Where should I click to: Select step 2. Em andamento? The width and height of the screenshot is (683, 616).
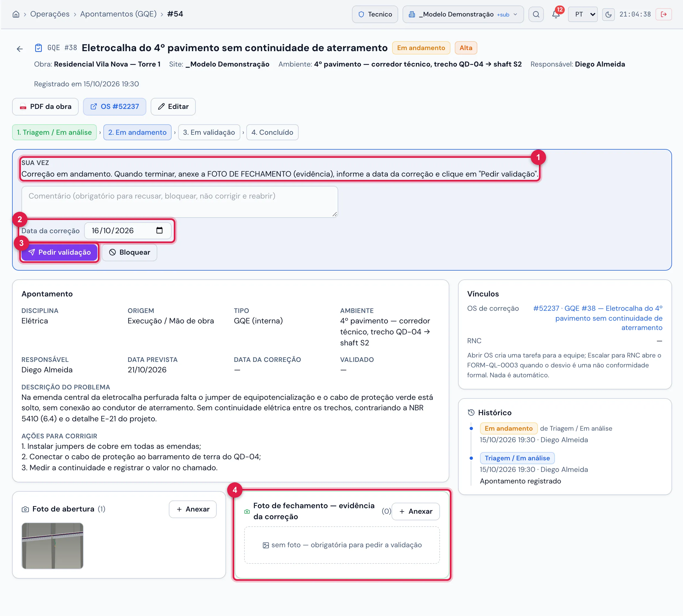(x=137, y=132)
